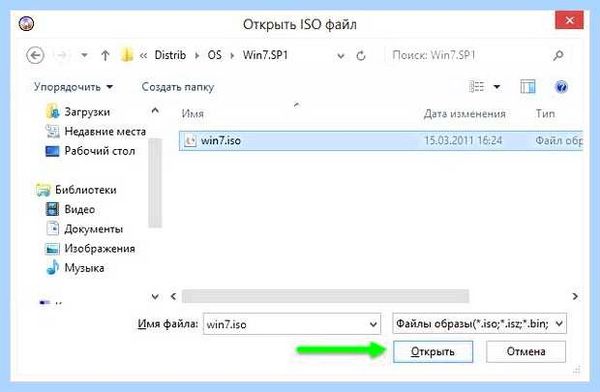The width and height of the screenshot is (600, 392).
Task: Open Недавние места in navigation pane
Action: click(105, 131)
